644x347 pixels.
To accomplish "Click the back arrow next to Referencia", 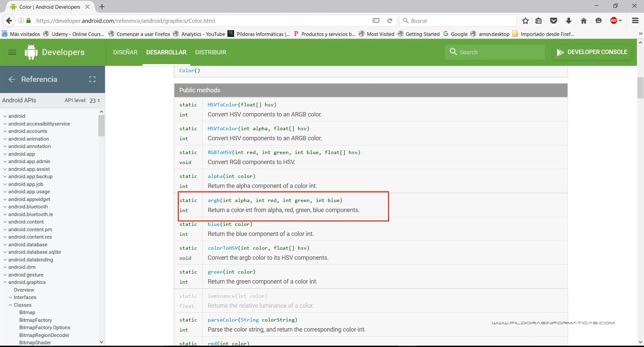I will point(12,79).
